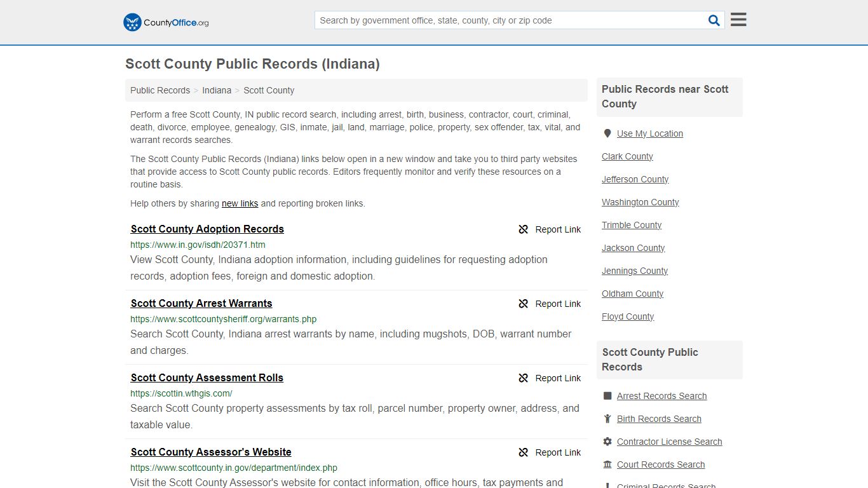The image size is (868, 488).
Task: Open Court Records Search link
Action: [661, 464]
